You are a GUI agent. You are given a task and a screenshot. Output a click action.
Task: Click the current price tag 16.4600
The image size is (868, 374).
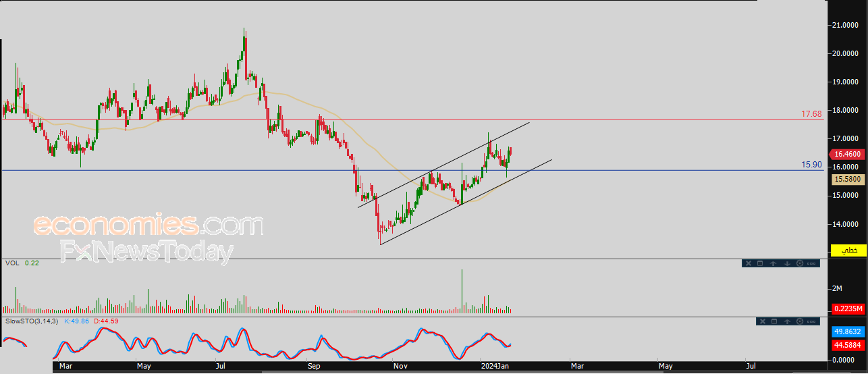tap(848, 153)
